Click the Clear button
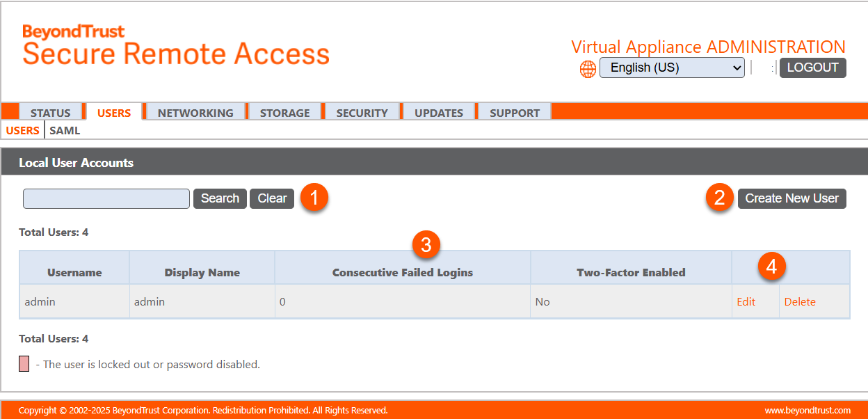Screen dimensions: 868x419 tap(272, 198)
